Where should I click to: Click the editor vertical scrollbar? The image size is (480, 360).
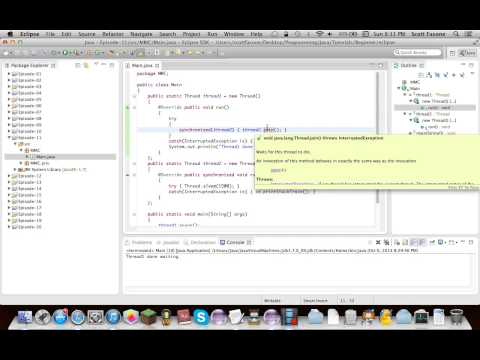(378, 137)
